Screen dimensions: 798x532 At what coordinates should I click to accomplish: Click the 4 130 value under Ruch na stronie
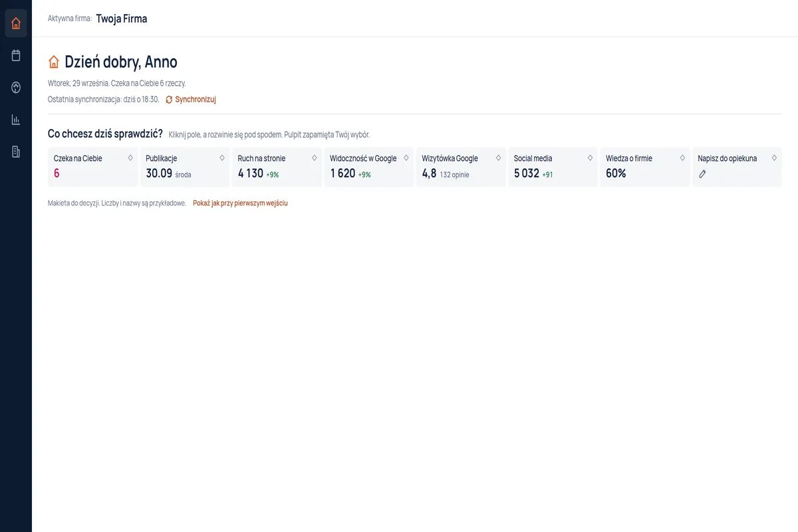(x=251, y=174)
